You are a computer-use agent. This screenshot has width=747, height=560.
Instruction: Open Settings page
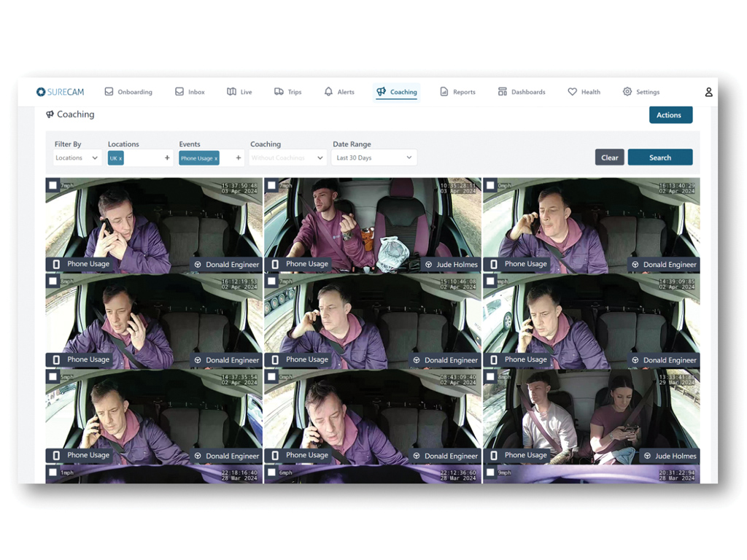pyautogui.click(x=642, y=92)
